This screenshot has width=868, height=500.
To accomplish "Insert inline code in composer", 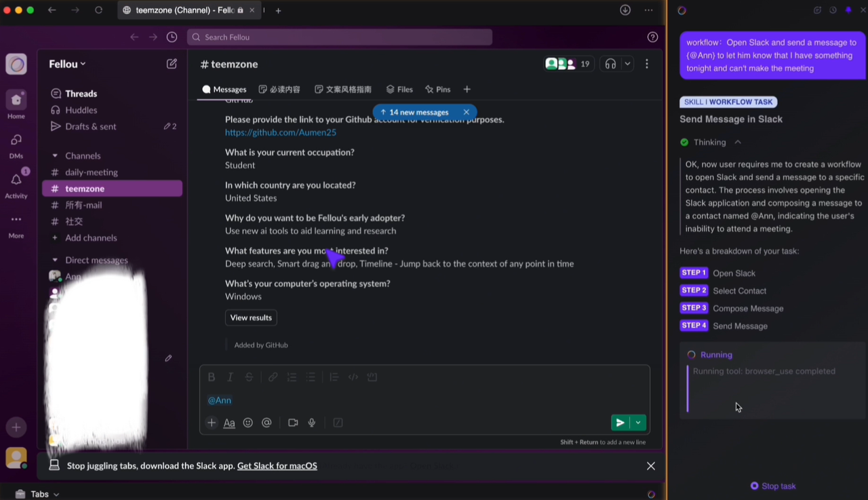I will click(x=353, y=377).
